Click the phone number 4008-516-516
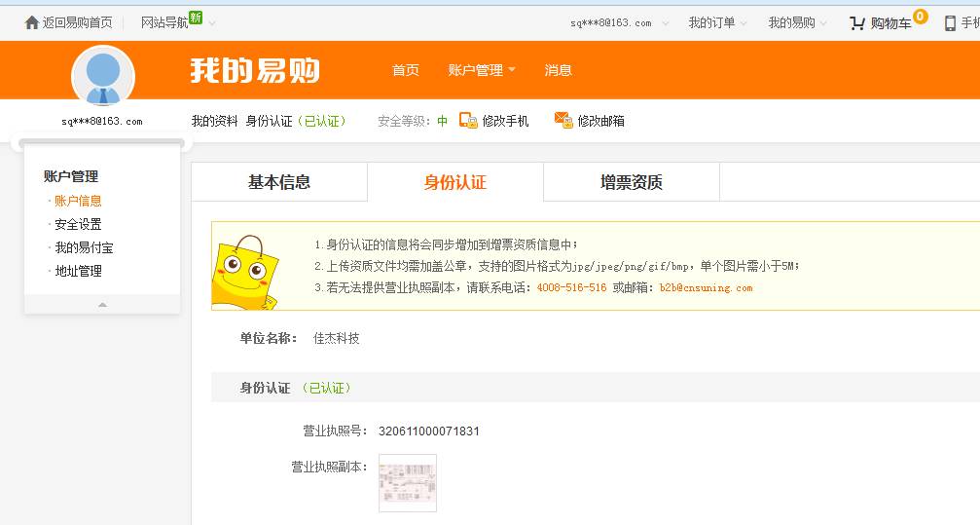This screenshot has width=980, height=525. [571, 288]
